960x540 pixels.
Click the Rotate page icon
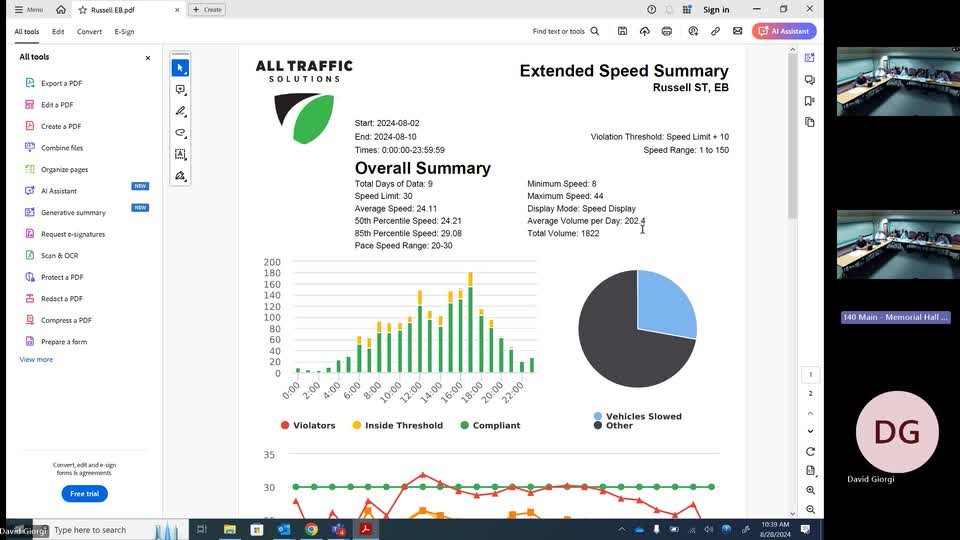pos(811,452)
